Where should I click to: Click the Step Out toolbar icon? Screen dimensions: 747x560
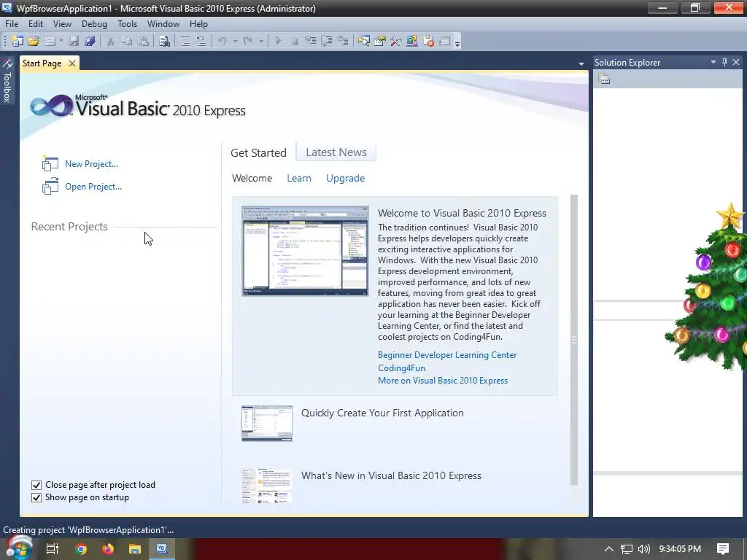343,41
